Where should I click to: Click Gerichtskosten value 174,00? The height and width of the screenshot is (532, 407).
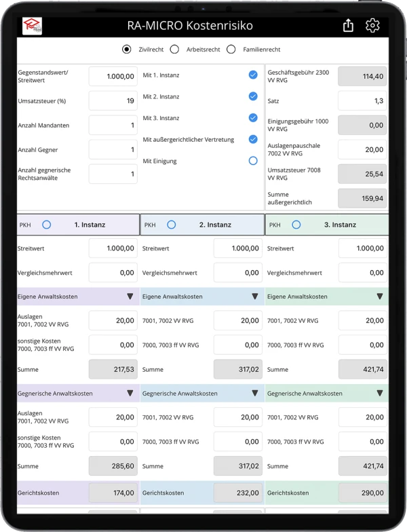click(x=113, y=493)
